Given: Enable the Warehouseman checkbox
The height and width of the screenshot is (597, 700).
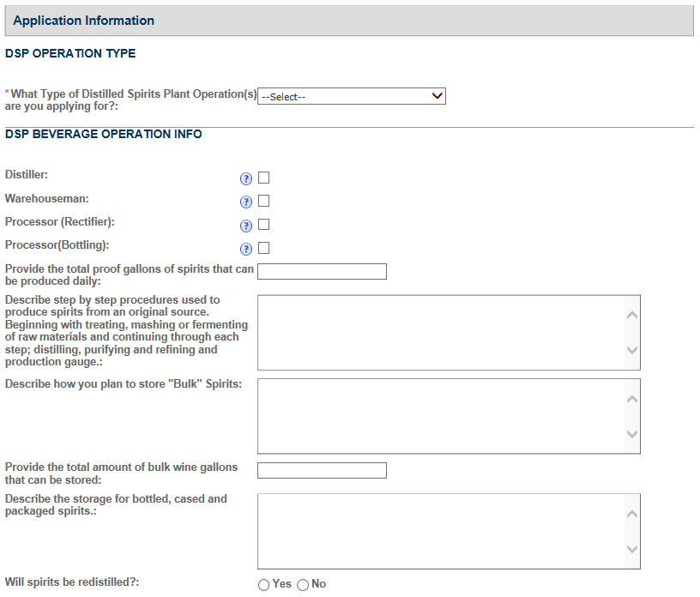Looking at the screenshot, I should coord(264,201).
